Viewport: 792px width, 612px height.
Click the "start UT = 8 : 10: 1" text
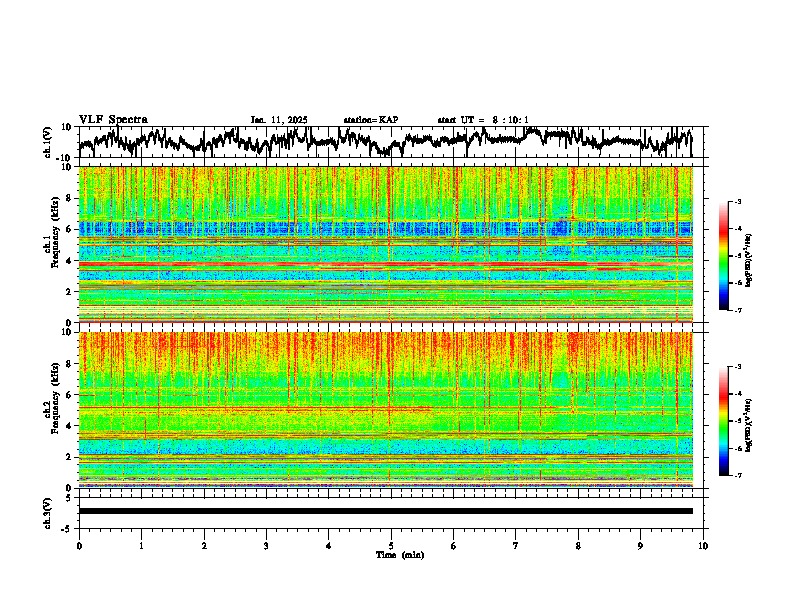pos(483,120)
